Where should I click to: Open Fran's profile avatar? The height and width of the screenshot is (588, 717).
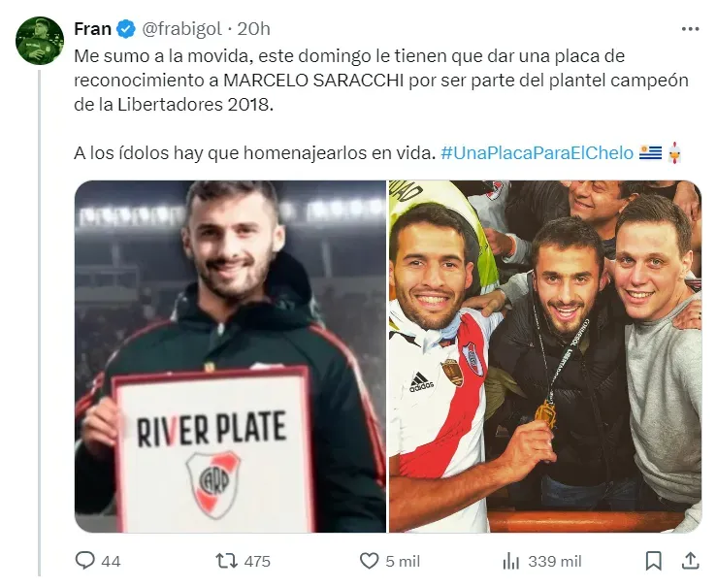[40, 41]
